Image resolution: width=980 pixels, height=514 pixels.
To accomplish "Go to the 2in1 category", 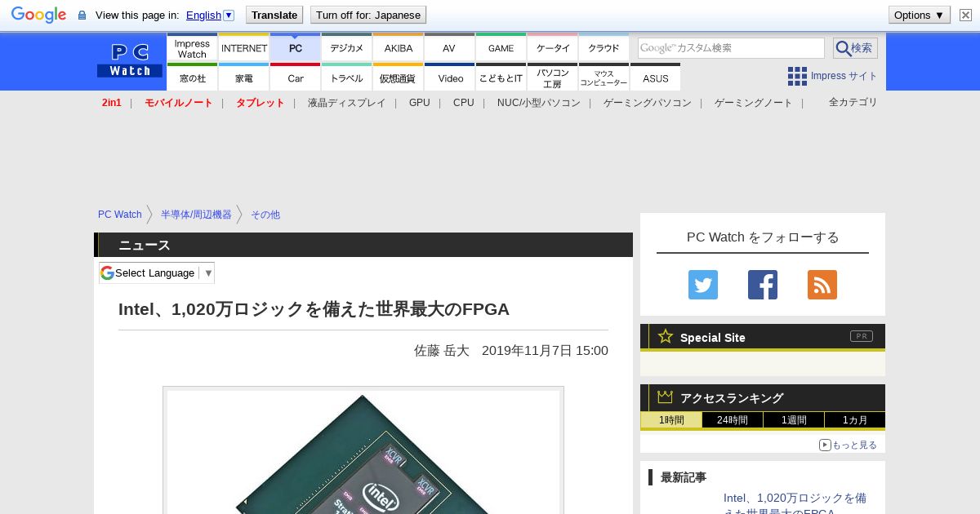I will pyautogui.click(x=112, y=103).
